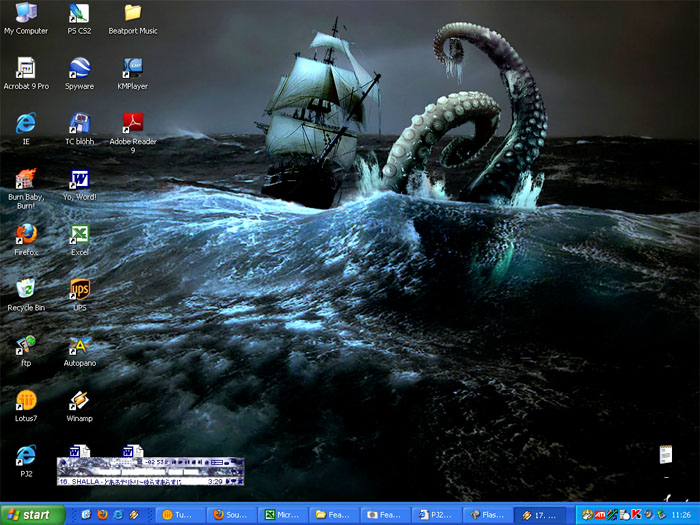Image resolution: width=700 pixels, height=525 pixels.
Task: Click the Start button
Action: [30, 515]
